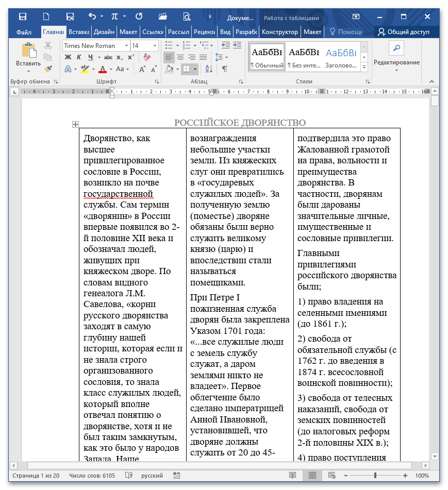Toggle underline formatting (Ч)
This screenshot has height=490, width=448.
[x=91, y=57]
